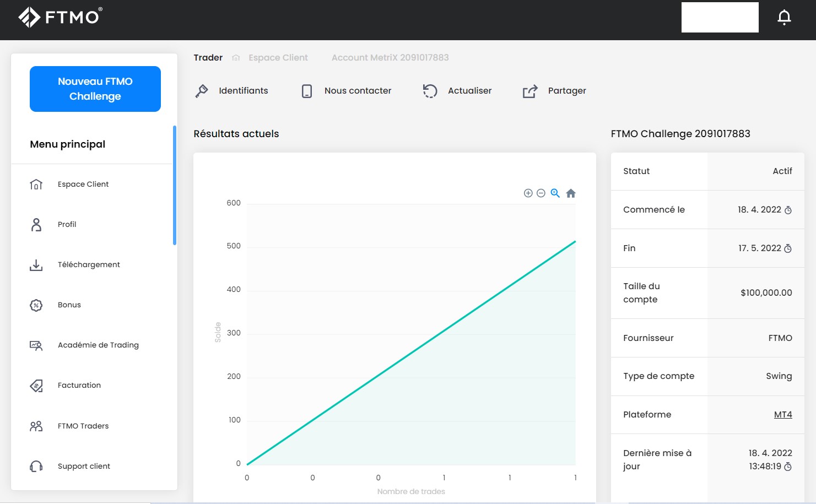The image size is (816, 504).
Task: Reset chart zoom with home icon
Action: tap(571, 193)
